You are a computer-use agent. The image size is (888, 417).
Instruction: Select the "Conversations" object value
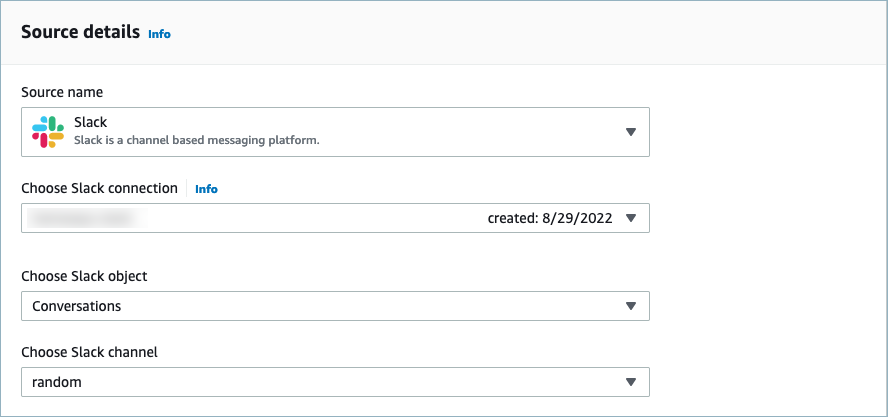(77, 306)
